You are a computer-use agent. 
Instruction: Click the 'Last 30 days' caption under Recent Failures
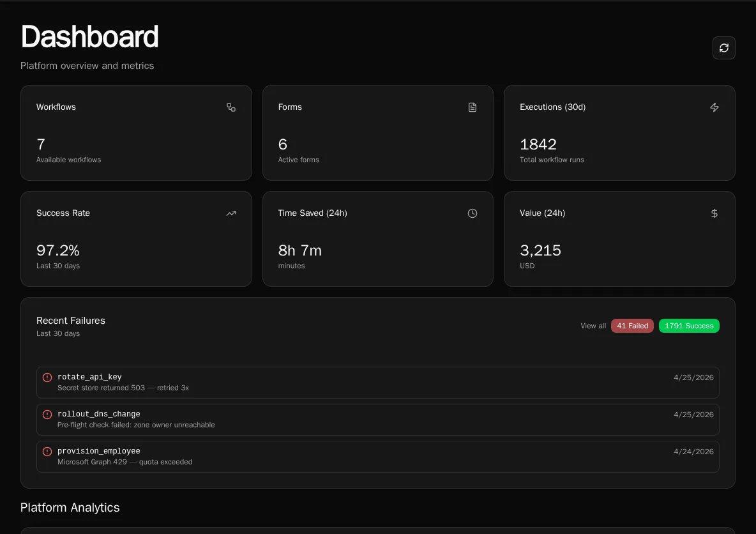[58, 333]
